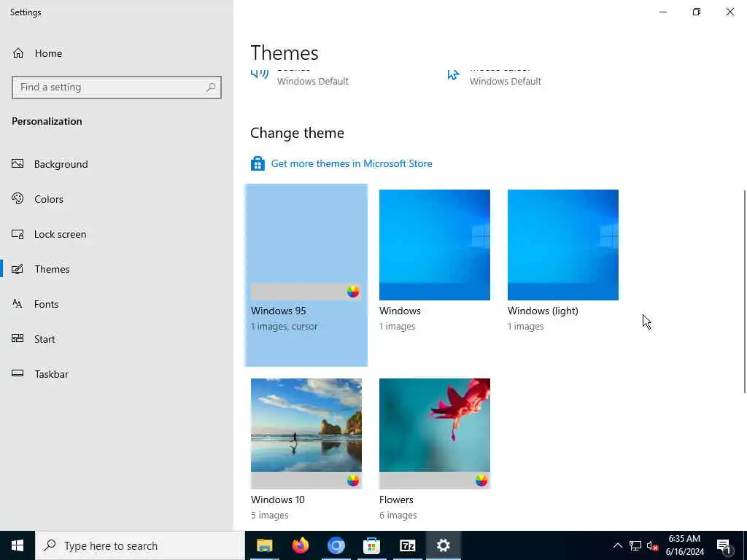The width and height of the screenshot is (747, 560).
Task: Go to Lock screen settings
Action: click(x=49, y=234)
